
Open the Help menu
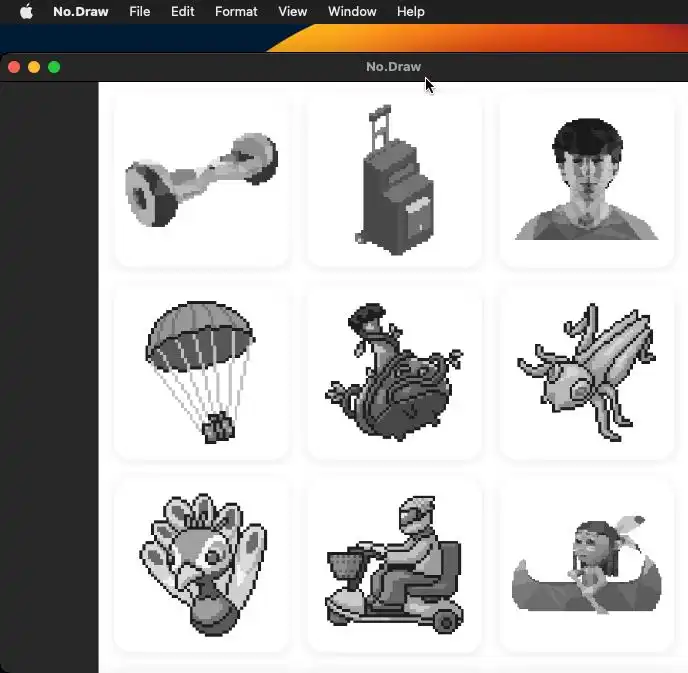[x=411, y=11]
